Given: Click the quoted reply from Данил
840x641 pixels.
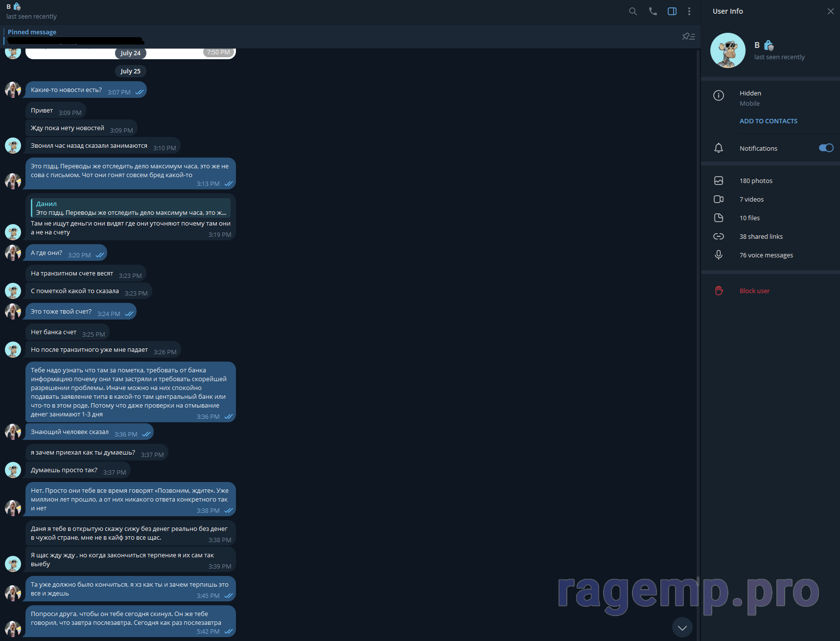Looking at the screenshot, I should [x=130, y=208].
